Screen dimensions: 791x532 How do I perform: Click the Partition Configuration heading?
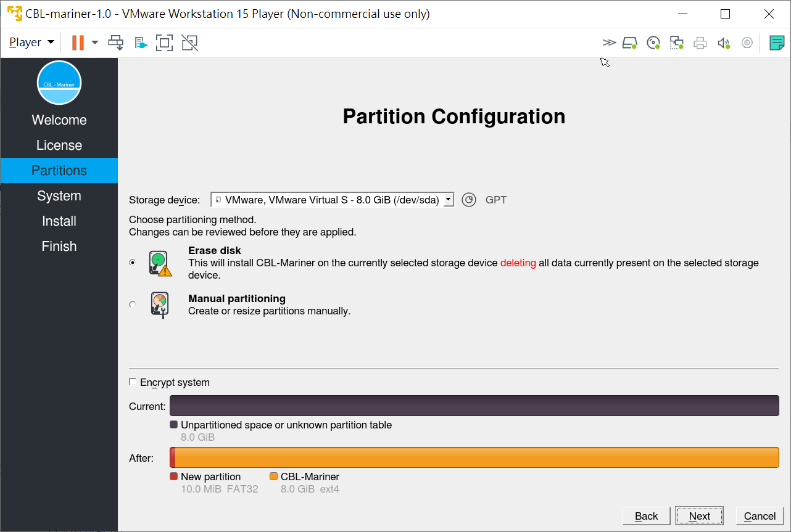(454, 117)
